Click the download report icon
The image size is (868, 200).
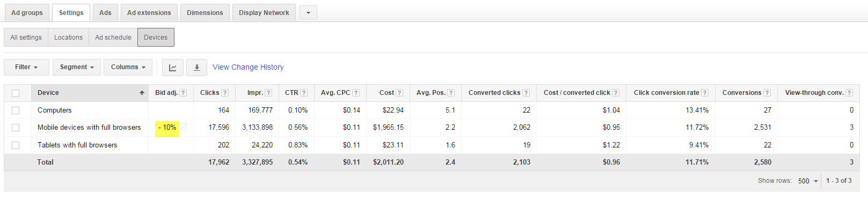point(196,68)
